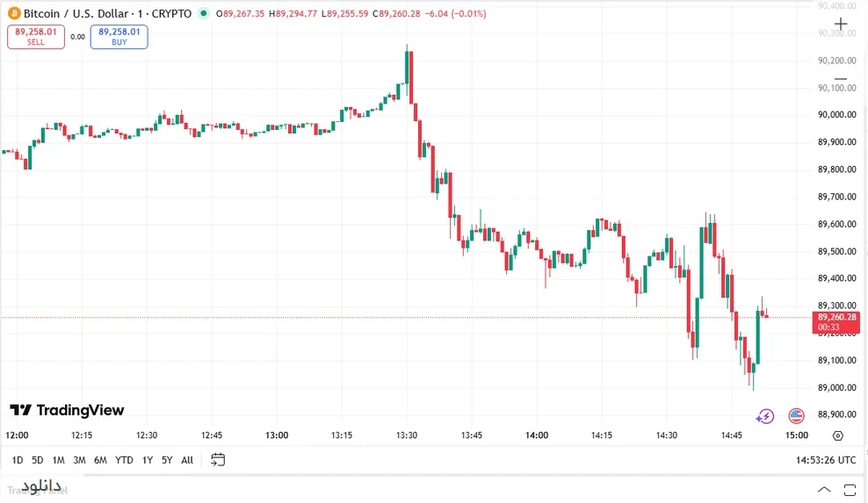Click the SELL 89,258.01 button

(x=36, y=36)
